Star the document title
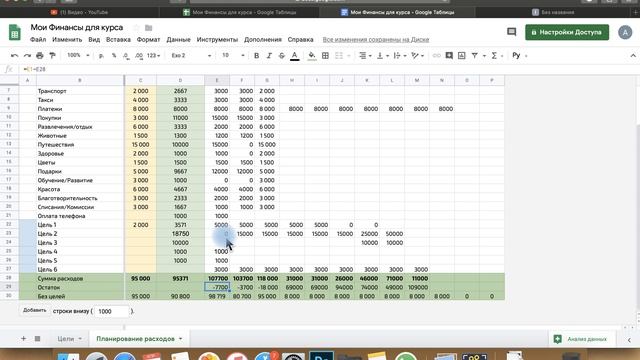 point(136,28)
